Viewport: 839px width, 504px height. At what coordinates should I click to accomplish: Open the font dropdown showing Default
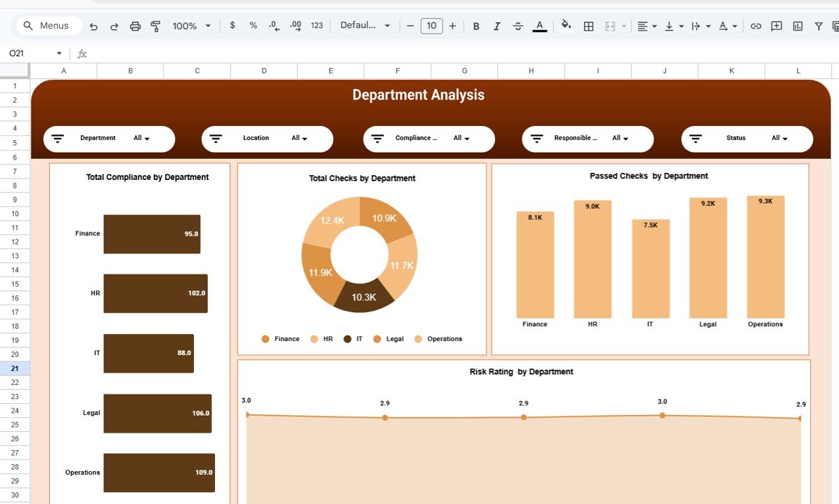pos(364,25)
